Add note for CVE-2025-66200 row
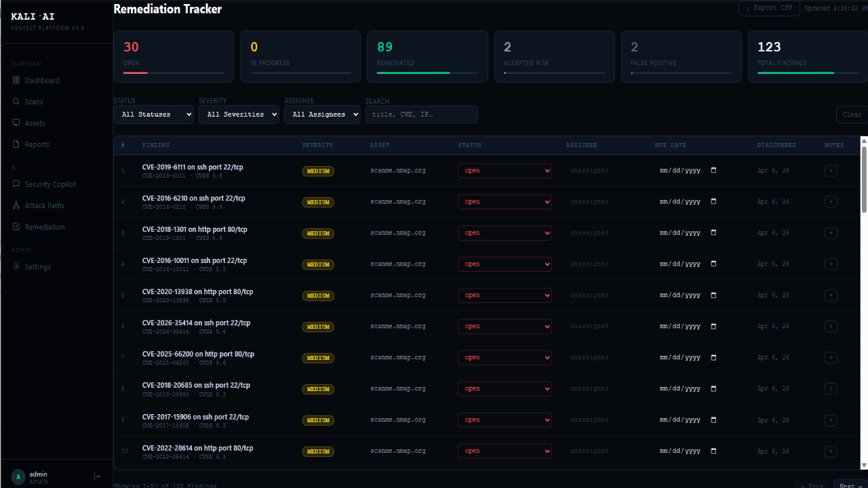868x488 pixels. (831, 358)
